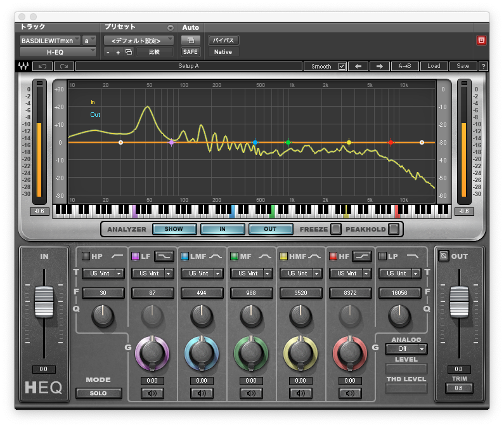Click the 比較 compare button
This screenshot has width=504, height=427.
[155, 52]
